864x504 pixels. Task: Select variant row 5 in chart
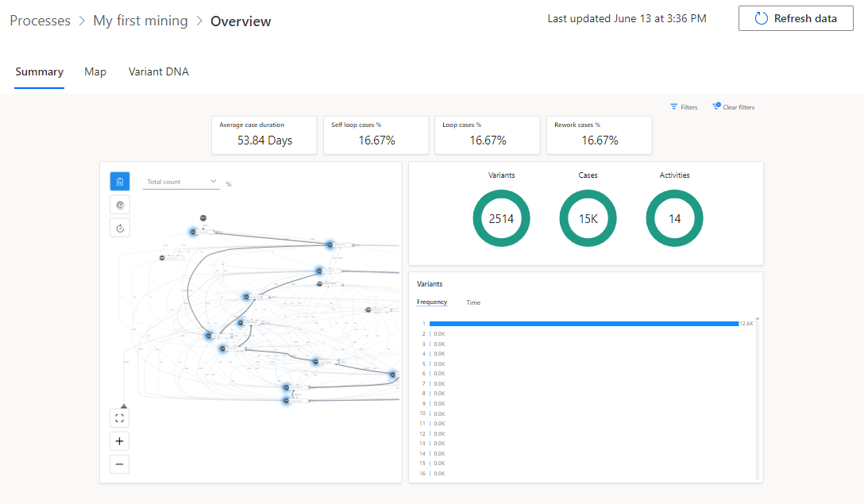(x=433, y=364)
